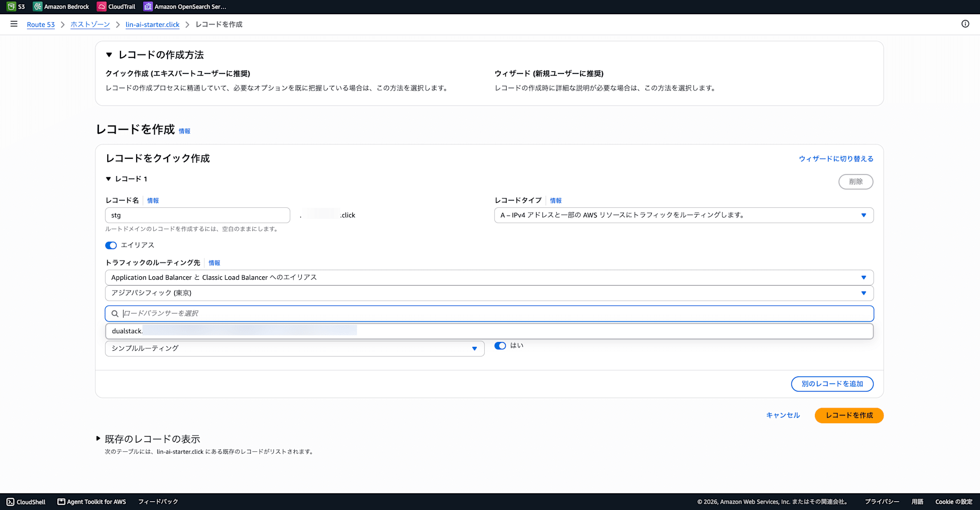Image resolution: width=980 pixels, height=510 pixels.
Task: Open the hamburger navigation menu
Action: (14, 24)
